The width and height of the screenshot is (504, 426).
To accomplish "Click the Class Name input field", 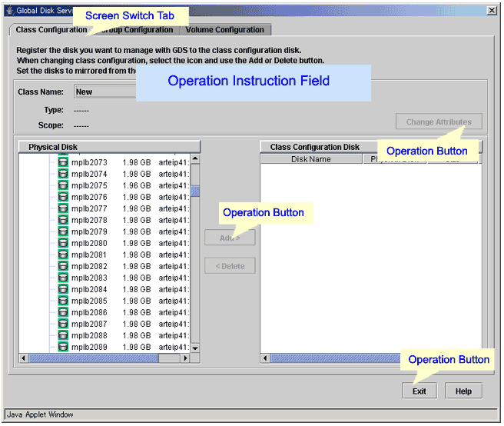I will click(105, 92).
